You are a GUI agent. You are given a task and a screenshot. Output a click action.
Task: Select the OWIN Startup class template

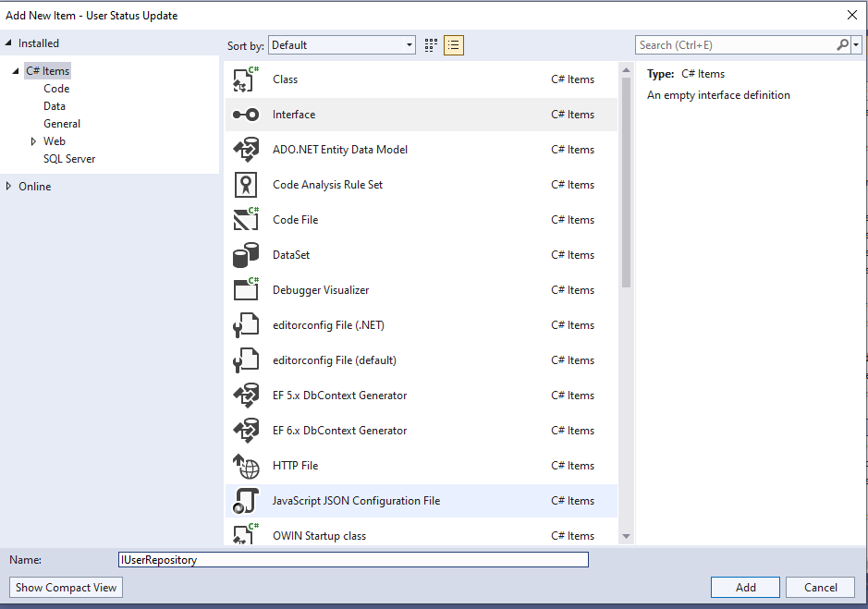(x=319, y=536)
